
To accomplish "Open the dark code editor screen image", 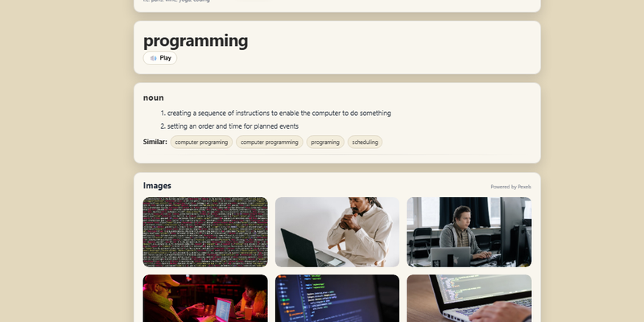I will (337, 298).
